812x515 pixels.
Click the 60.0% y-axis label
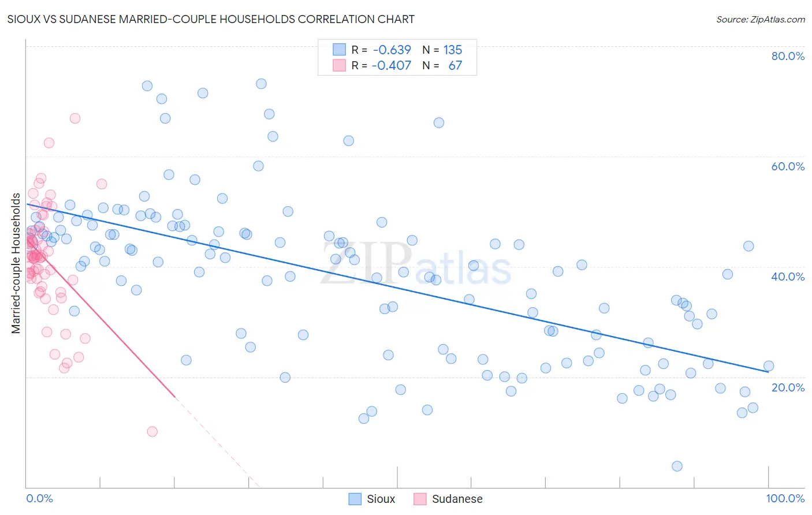pos(788,166)
